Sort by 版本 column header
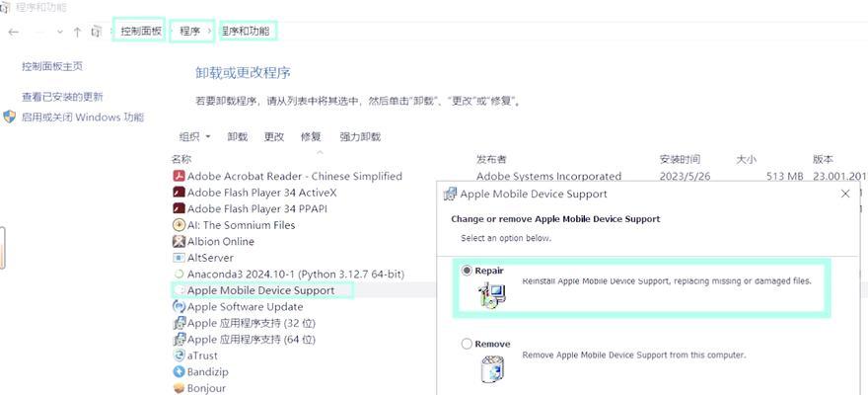This screenshot has width=868, height=395. (823, 160)
